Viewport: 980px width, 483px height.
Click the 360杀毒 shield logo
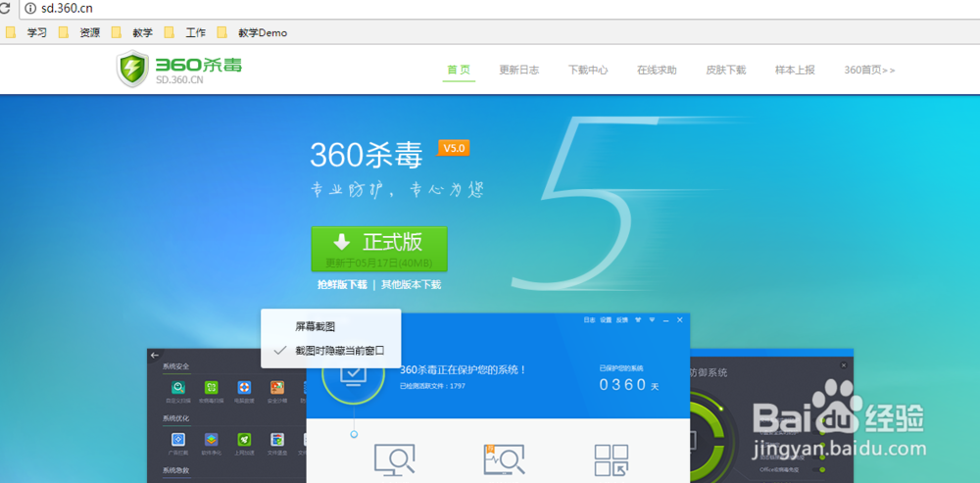click(132, 69)
